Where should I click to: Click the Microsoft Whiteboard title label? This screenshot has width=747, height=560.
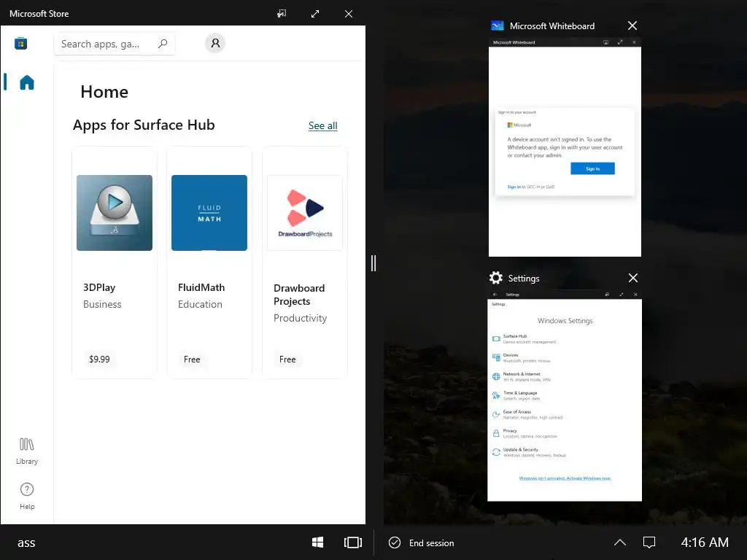(x=552, y=26)
